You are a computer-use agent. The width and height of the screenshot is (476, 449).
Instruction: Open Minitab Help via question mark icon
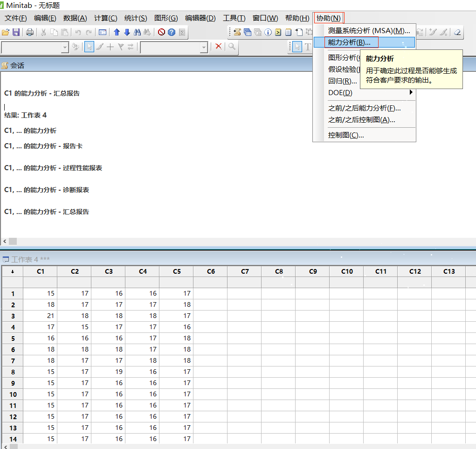point(172,33)
